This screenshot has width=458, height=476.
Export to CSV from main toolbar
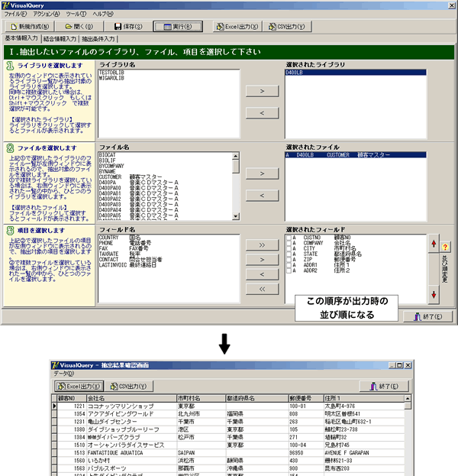[x=287, y=27]
